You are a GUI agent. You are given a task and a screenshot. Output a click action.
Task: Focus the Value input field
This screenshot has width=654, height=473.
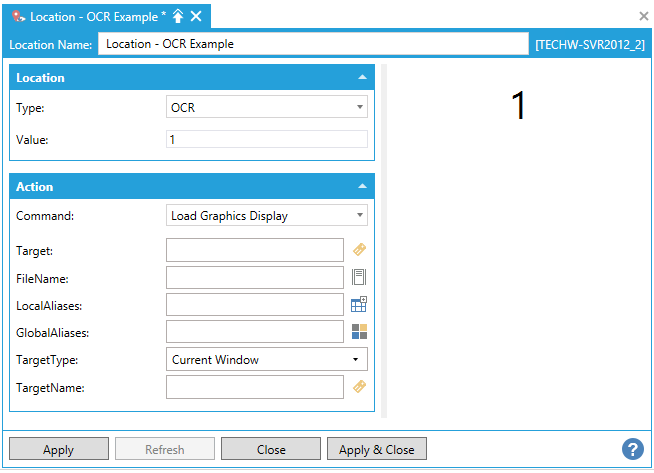click(x=266, y=140)
